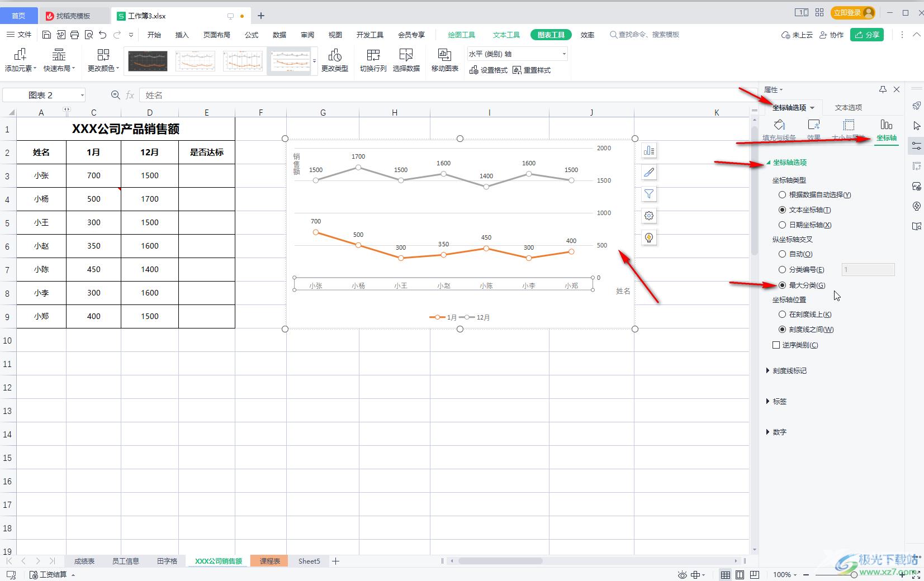Select between tick marks radio (刻度线之间)
Screen dimensions: 924x581
[783, 329]
